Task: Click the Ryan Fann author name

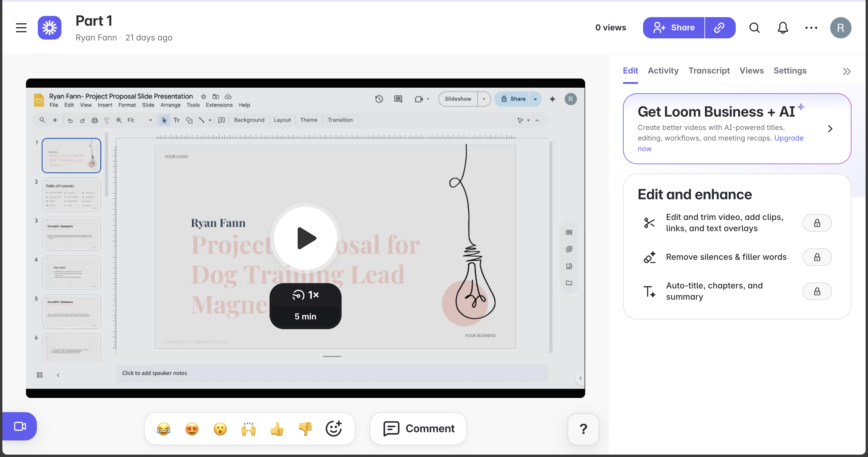Action: 96,37
